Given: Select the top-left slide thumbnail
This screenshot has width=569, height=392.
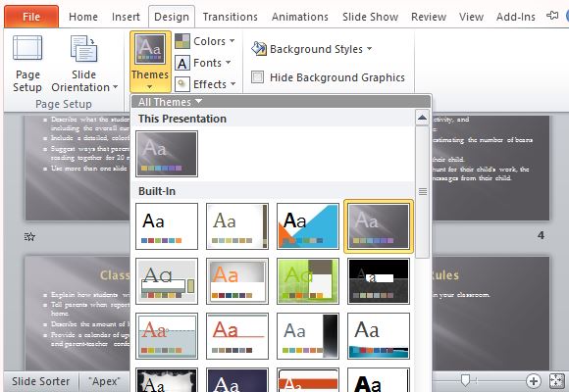Looking at the screenshot, I should coord(78,168).
